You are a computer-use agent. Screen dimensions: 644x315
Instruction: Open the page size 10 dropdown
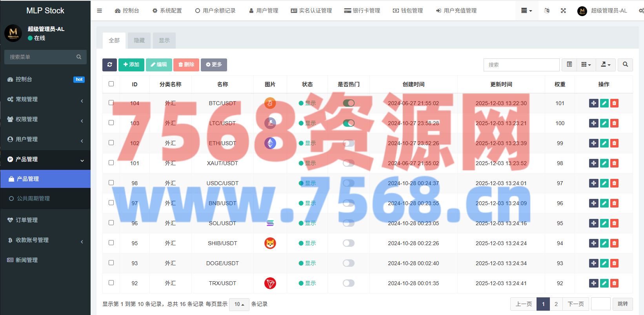239,304
